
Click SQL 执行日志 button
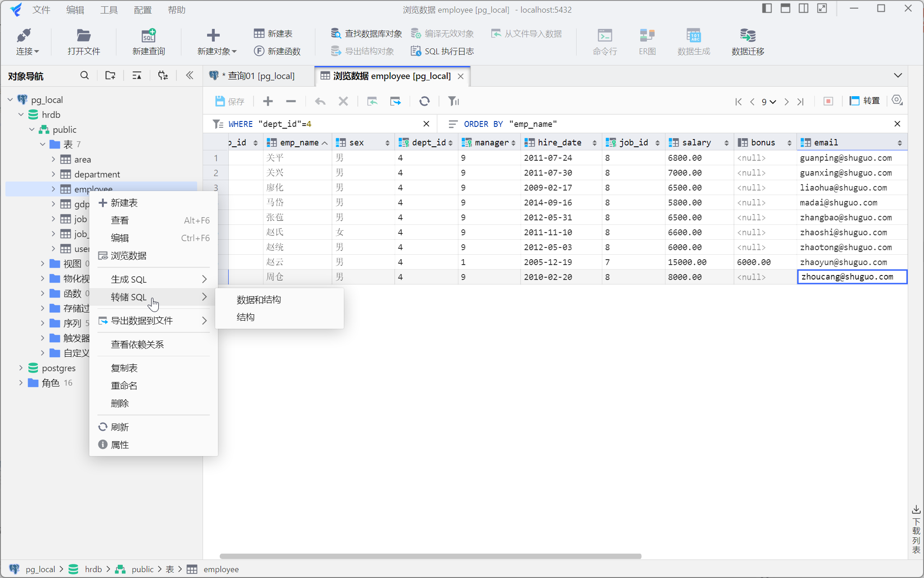443,51
